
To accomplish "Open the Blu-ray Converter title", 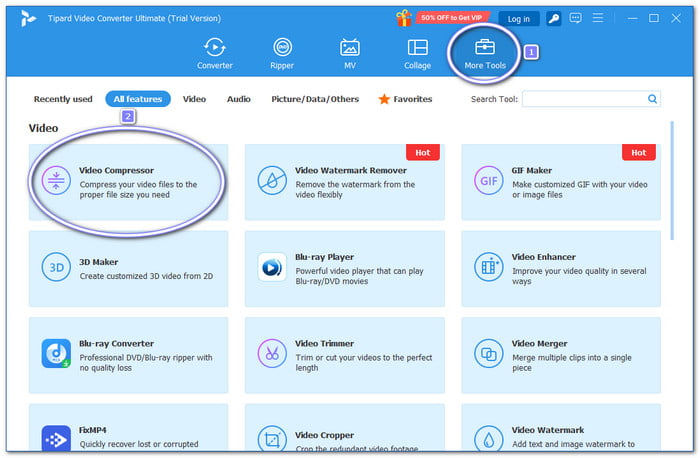I will point(117,344).
